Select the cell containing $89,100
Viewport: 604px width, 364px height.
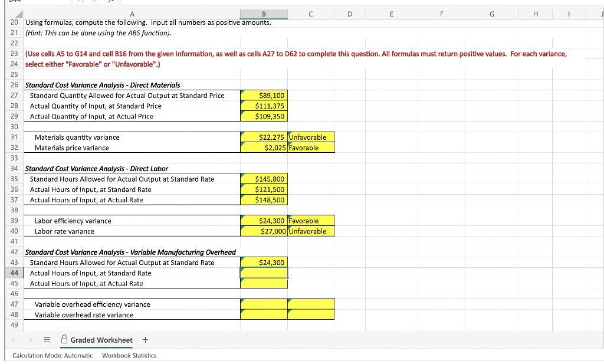[x=264, y=95]
